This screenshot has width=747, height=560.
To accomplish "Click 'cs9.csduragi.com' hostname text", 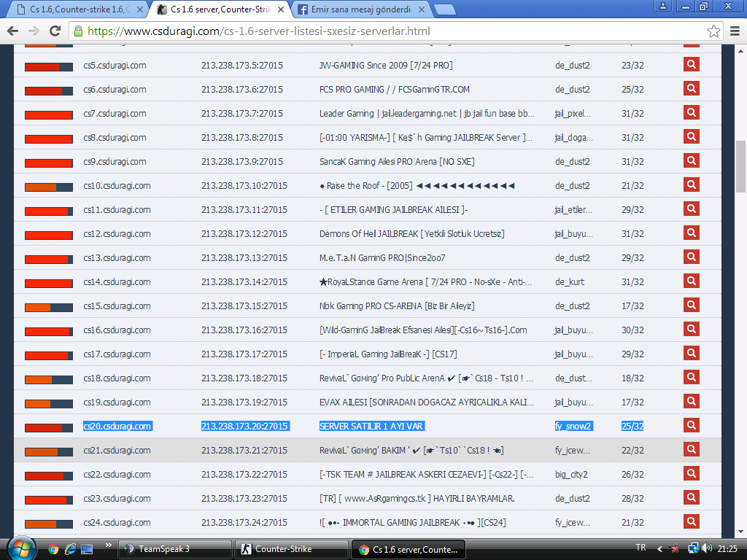I will coord(115,161).
